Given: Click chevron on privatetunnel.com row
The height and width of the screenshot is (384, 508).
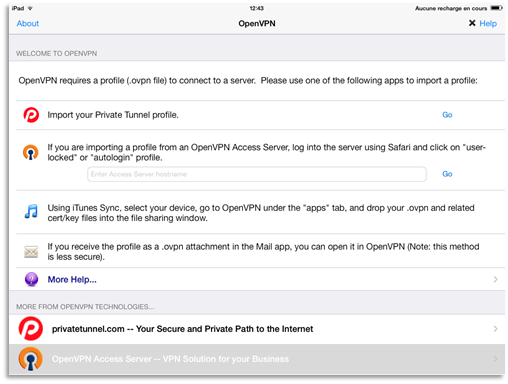Looking at the screenshot, I should click(495, 329).
